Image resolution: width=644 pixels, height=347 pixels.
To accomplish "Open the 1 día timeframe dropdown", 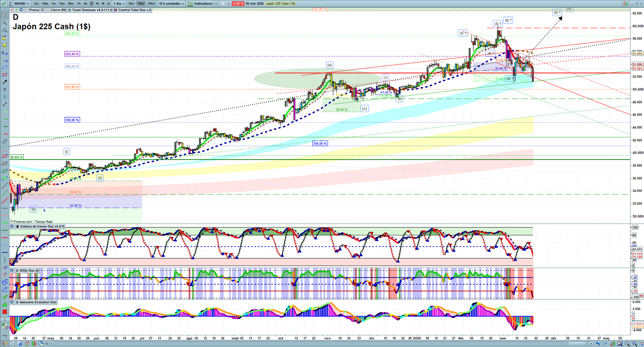I will (119, 4).
